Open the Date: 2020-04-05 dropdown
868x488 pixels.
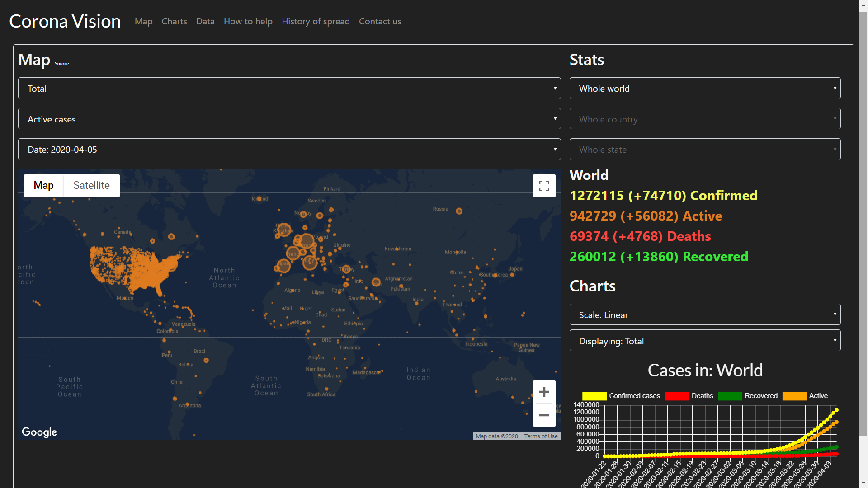(x=289, y=149)
